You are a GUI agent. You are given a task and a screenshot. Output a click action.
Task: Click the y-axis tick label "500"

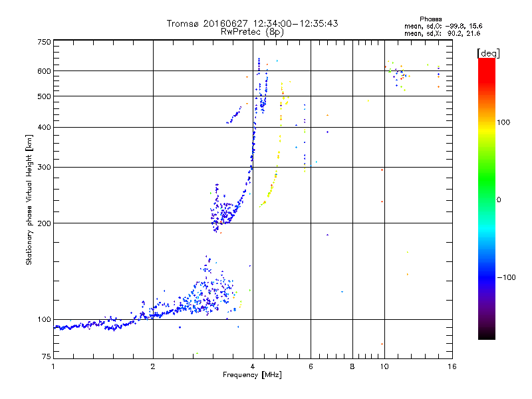44,96
